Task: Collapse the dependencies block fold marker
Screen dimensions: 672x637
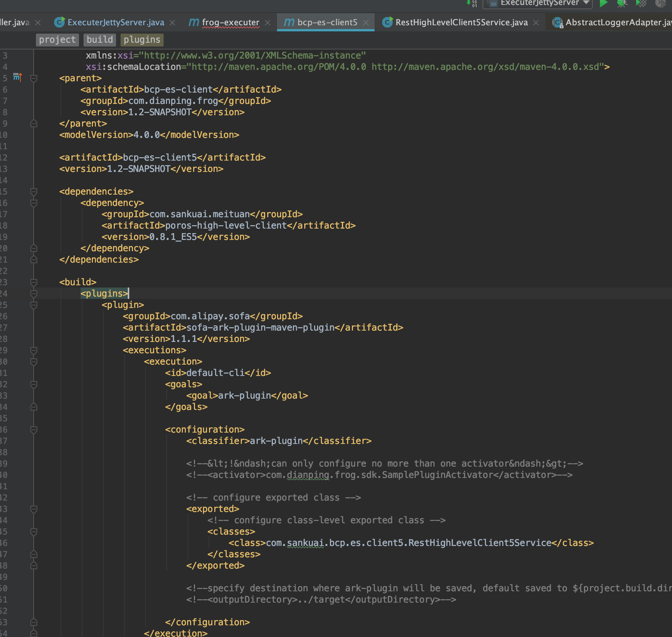Action: (34, 192)
